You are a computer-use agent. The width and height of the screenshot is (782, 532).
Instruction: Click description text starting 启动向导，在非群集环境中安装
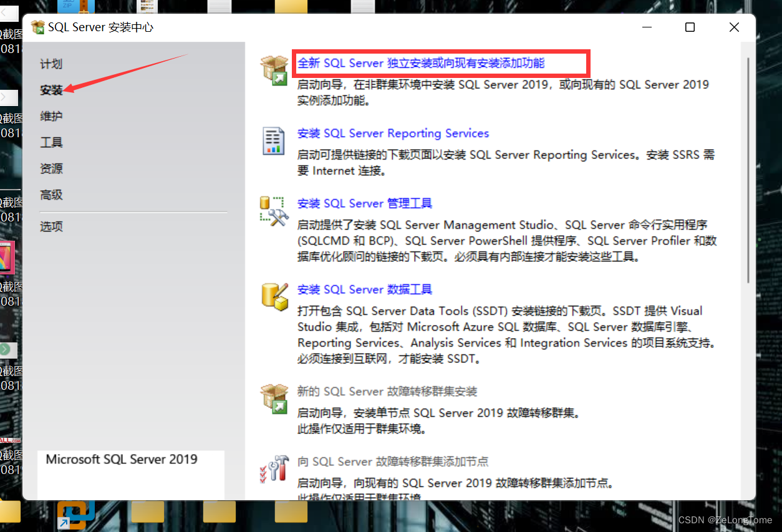(503, 92)
